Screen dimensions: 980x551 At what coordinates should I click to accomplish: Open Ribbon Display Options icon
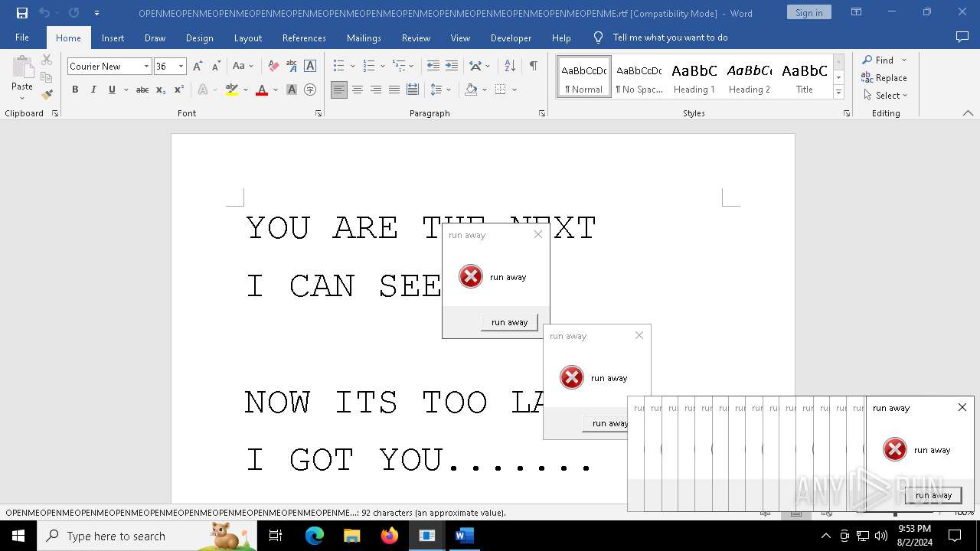pyautogui.click(x=857, y=13)
